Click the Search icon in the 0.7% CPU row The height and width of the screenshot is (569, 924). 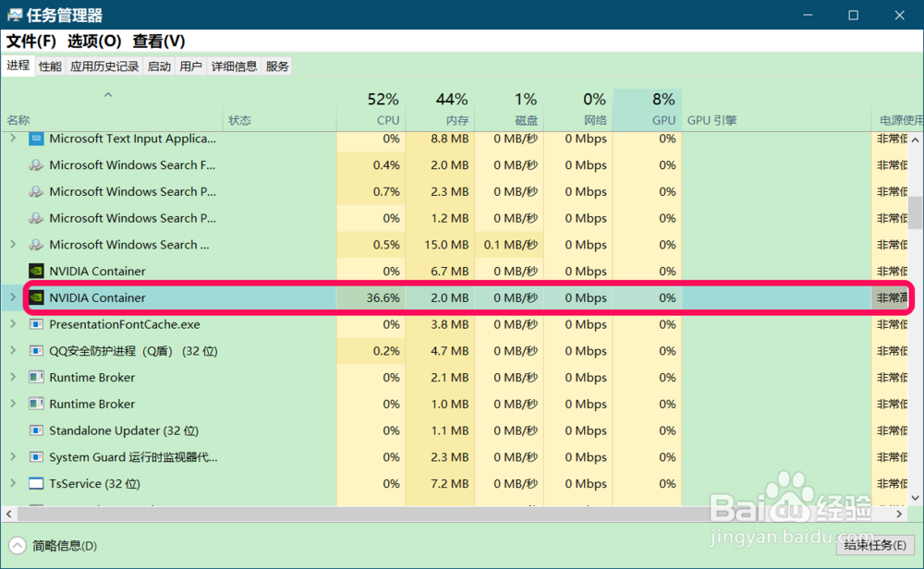click(x=36, y=191)
